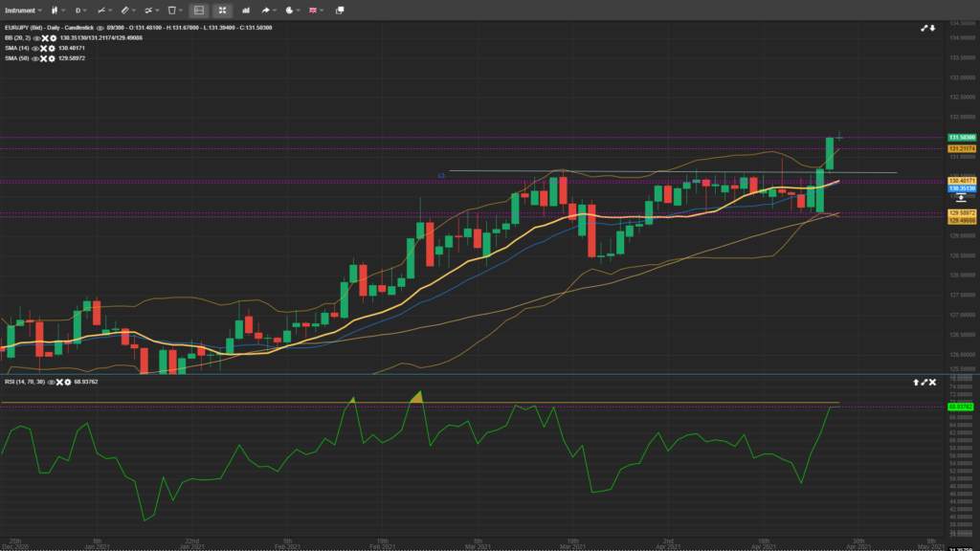Click the RSI value 68.93762 next to its name
Viewport: 980px width, 551px height.
[x=85, y=382]
